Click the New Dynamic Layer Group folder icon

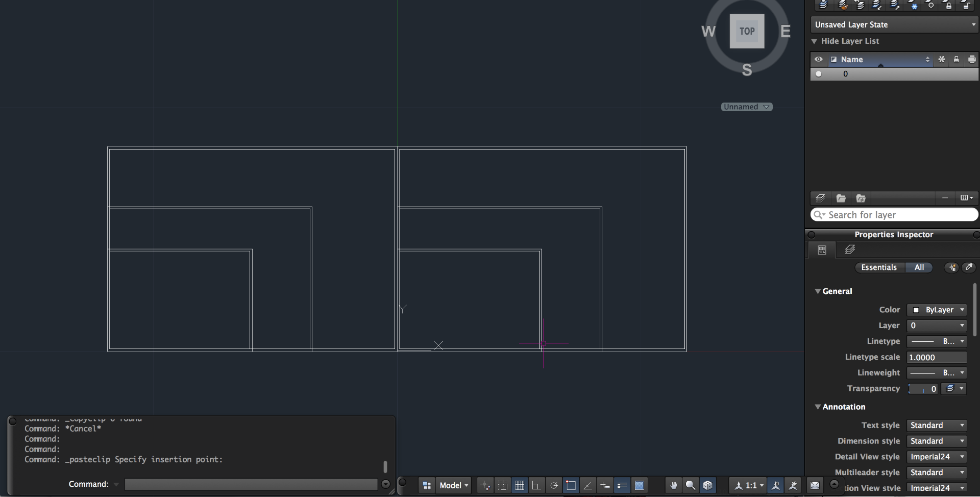[861, 198]
